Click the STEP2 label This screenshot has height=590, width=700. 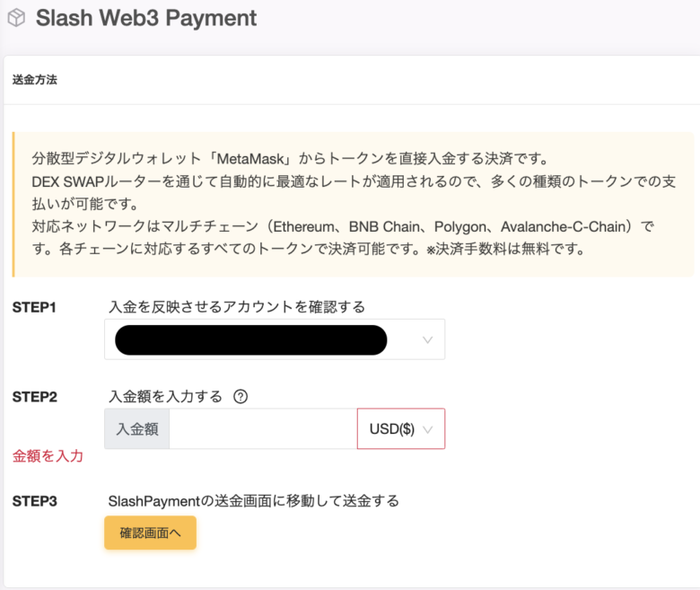pyautogui.click(x=35, y=397)
